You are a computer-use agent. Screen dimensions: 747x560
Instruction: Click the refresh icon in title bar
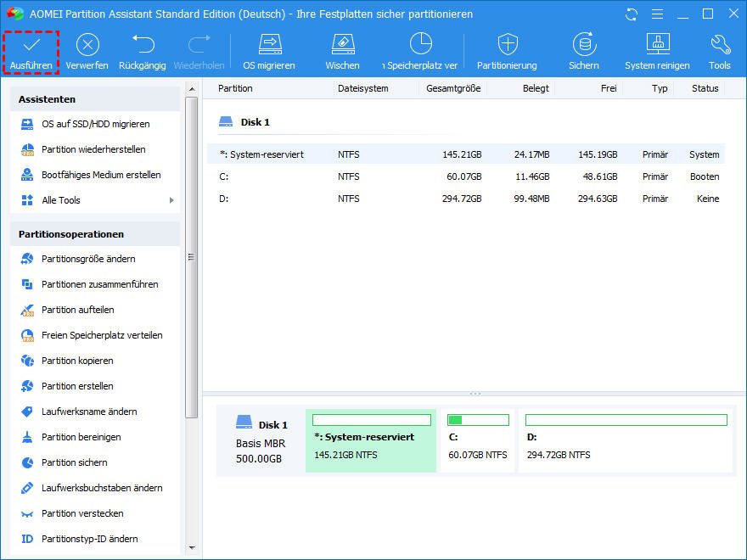pos(631,14)
